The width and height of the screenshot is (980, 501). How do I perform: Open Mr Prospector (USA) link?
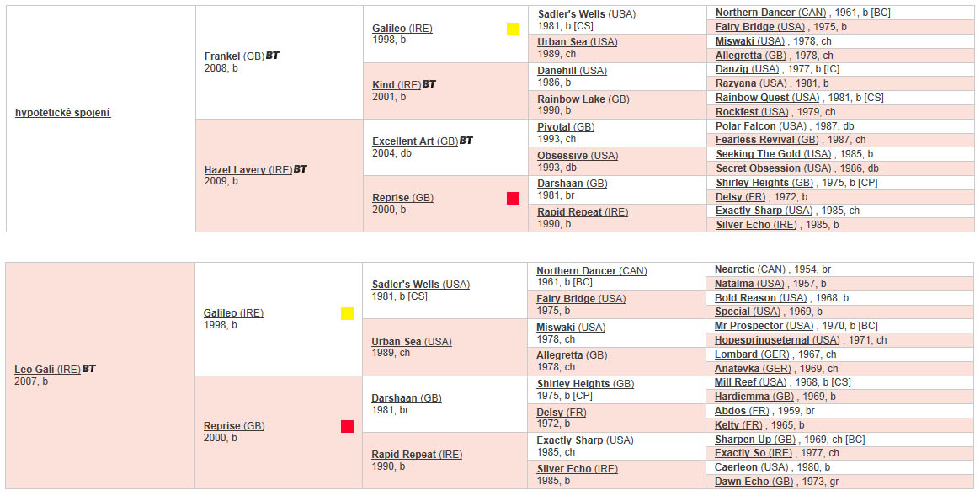coord(764,326)
